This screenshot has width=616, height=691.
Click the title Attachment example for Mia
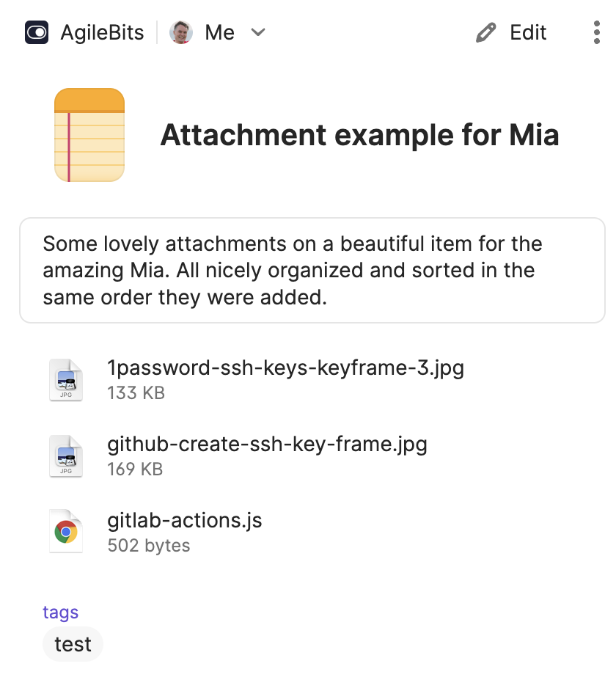click(x=359, y=135)
